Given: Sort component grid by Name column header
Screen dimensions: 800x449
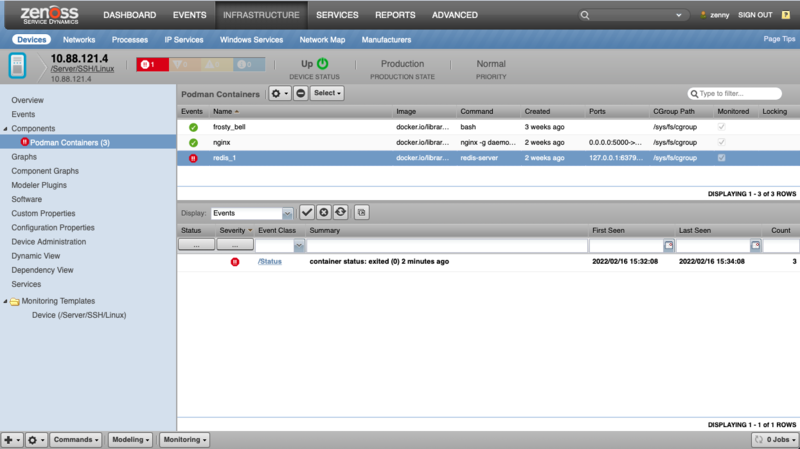Looking at the screenshot, I should [x=222, y=112].
